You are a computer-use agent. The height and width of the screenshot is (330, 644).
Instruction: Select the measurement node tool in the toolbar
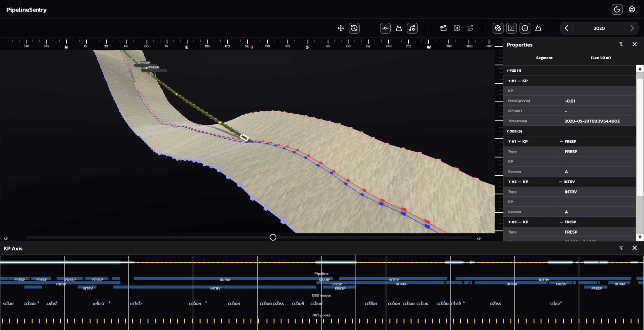[385, 28]
